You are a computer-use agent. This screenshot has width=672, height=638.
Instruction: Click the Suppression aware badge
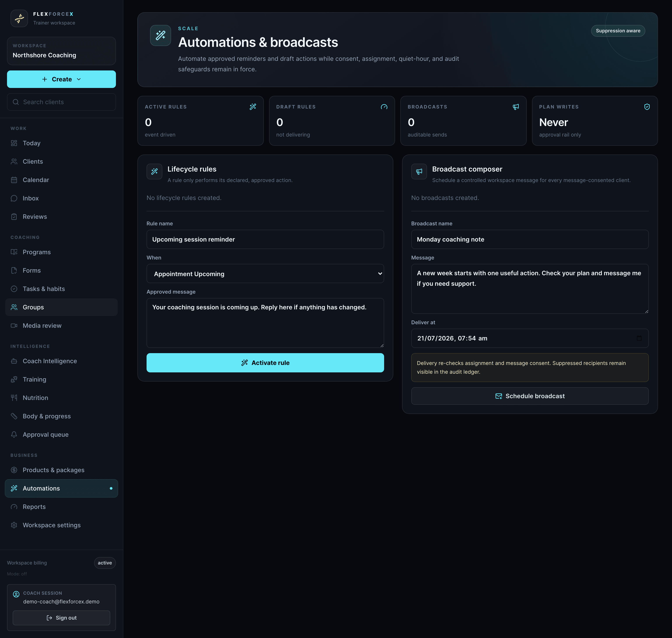618,31
